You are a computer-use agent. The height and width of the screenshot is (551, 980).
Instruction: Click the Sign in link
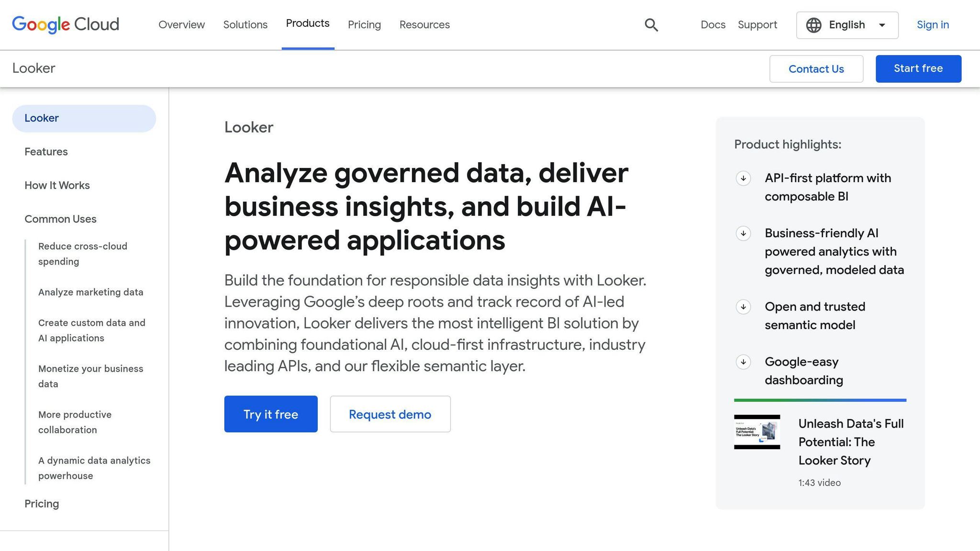[x=933, y=25]
